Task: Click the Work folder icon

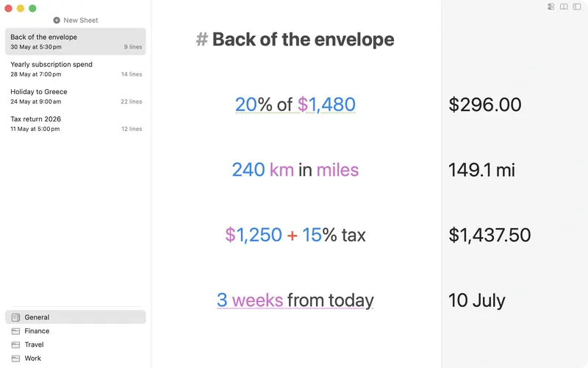Action: 15,358
